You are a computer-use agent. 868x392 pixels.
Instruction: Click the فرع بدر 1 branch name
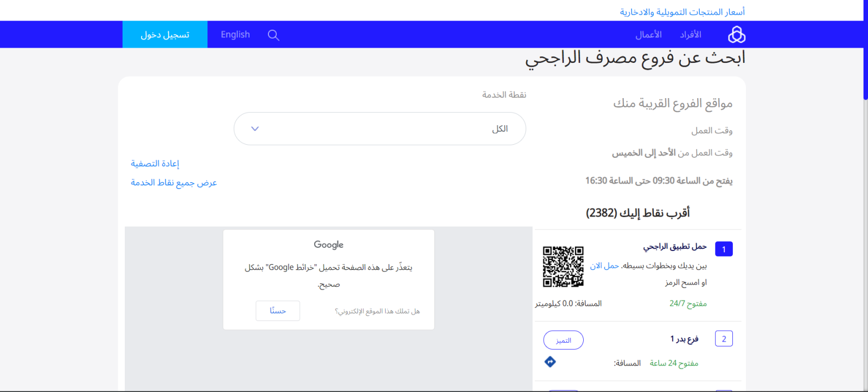684,339
